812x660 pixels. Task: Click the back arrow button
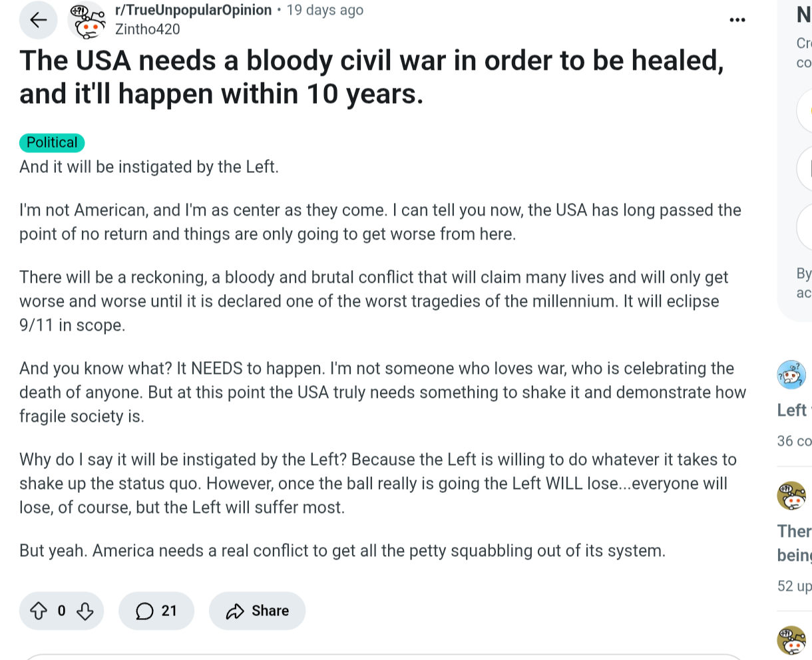[39, 20]
